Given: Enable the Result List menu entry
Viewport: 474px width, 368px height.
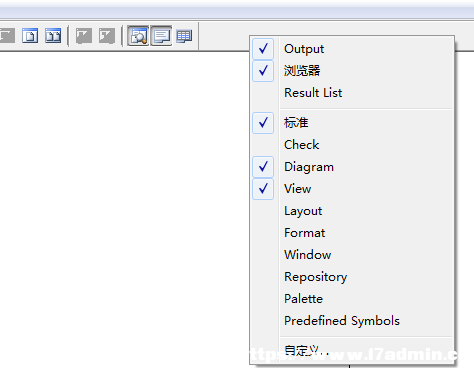Looking at the screenshot, I should 352,93.
